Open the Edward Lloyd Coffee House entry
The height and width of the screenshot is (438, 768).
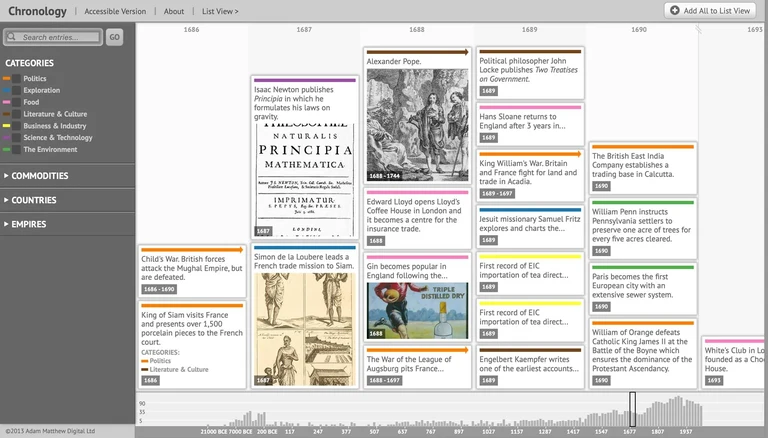pyautogui.click(x=417, y=215)
